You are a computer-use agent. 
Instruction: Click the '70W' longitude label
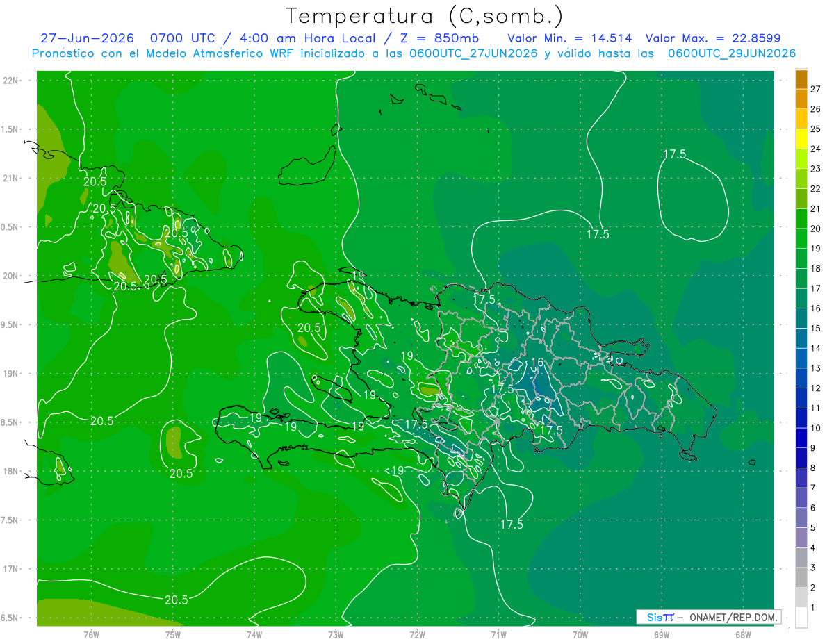pos(580,634)
